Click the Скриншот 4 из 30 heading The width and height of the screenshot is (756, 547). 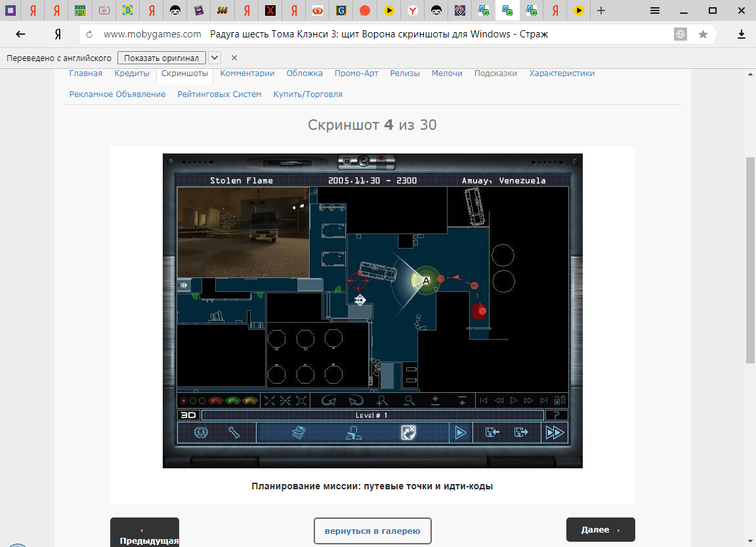373,125
